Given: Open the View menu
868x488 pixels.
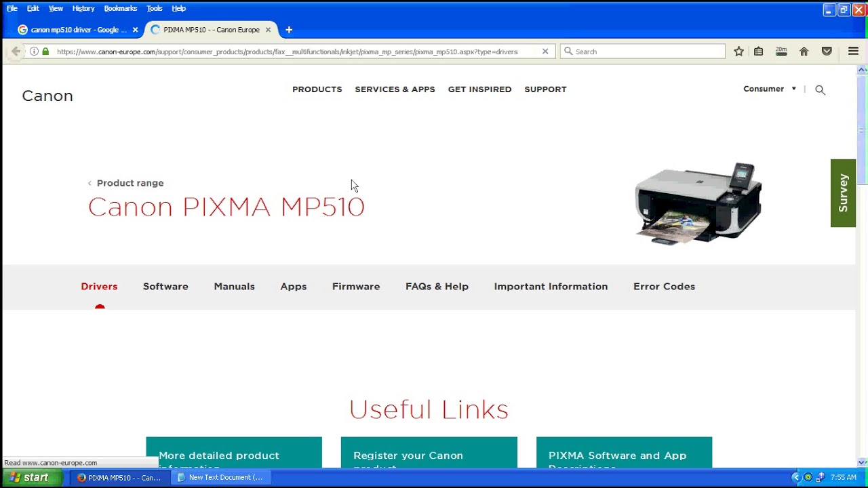Looking at the screenshot, I should tap(56, 8).
